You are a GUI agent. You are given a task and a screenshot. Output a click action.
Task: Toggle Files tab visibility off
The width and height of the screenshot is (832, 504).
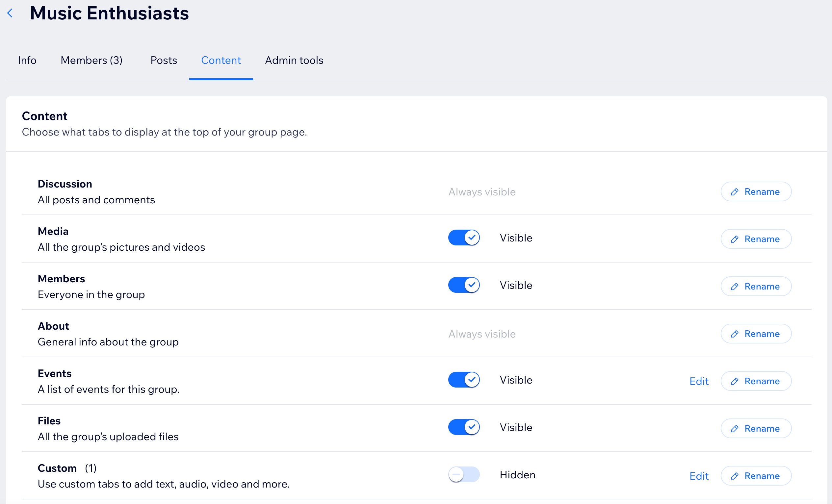point(463,428)
